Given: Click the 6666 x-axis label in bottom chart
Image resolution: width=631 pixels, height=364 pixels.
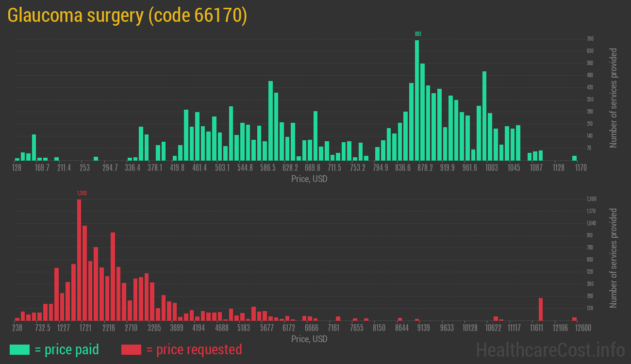Looking at the screenshot, I should tap(311, 328).
